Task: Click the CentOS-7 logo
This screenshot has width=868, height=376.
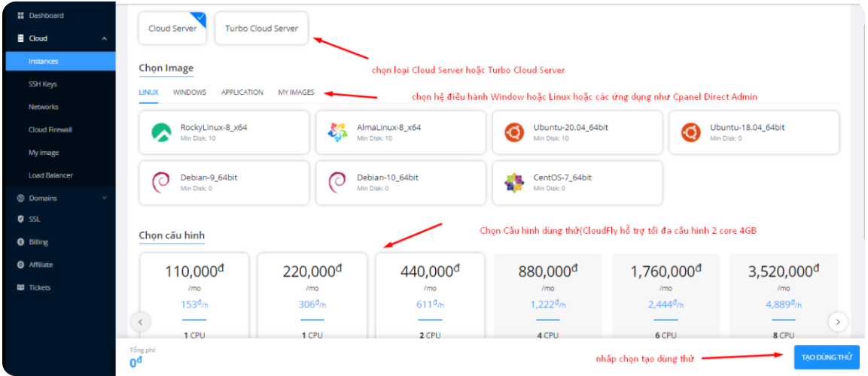Action: (513, 183)
